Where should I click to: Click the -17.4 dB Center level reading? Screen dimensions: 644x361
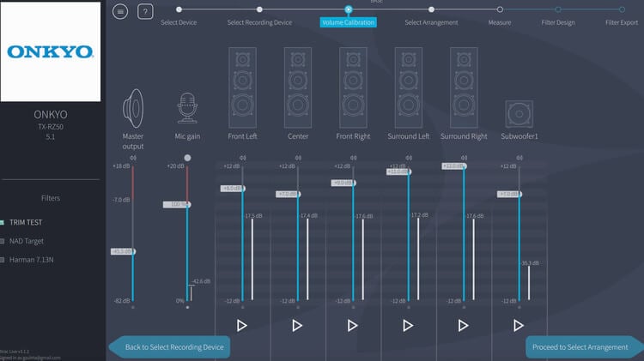309,216
